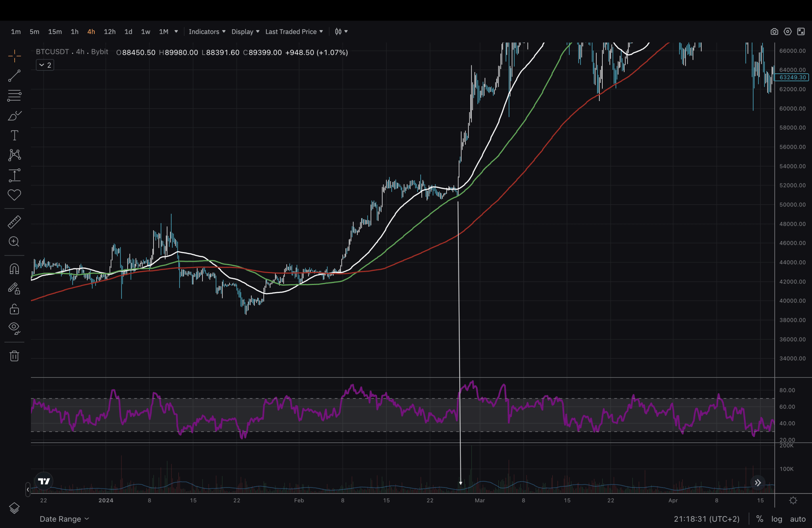Select the 15m timeframe
Viewport: 812px width, 528px height.
(x=55, y=32)
